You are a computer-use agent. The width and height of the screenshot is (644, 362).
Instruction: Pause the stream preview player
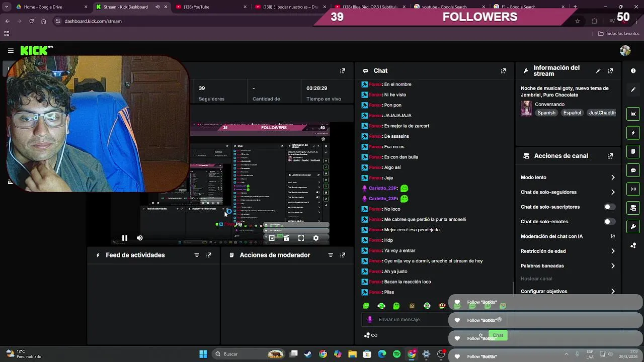tap(125, 238)
